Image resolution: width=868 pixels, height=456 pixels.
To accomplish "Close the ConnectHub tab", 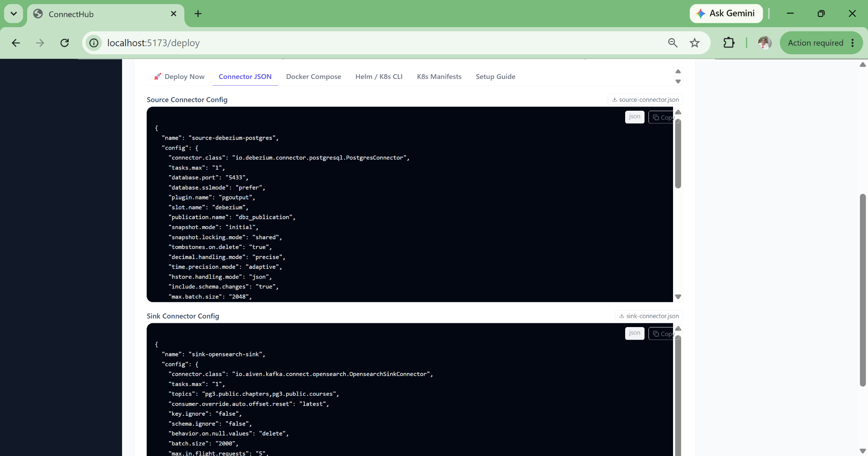I will [x=173, y=14].
